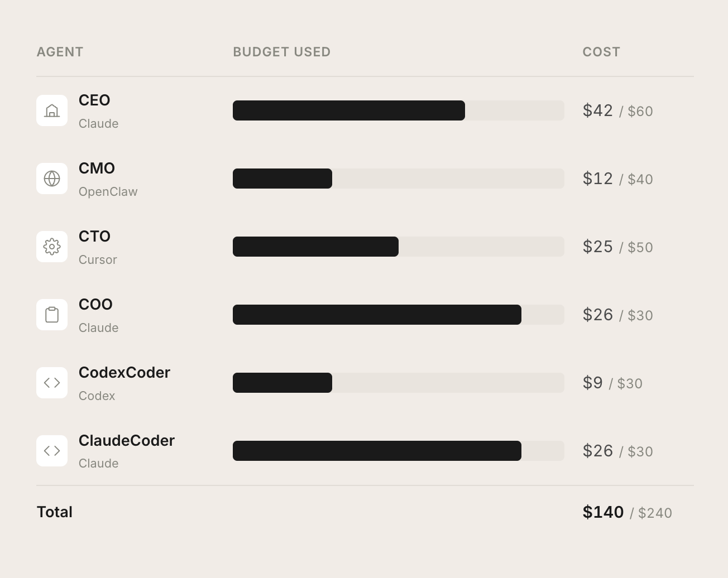Select the ClaudeCoder budget used bar
Screen dimensions: 728x578
(398, 451)
